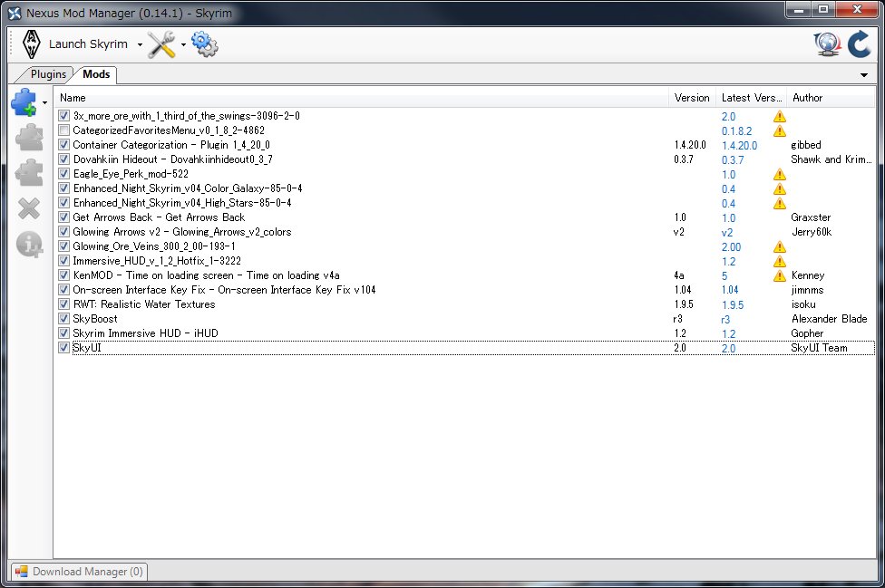The image size is (885, 588).
Task: Click the activate mod grey puzzle icon
Action: point(29,138)
